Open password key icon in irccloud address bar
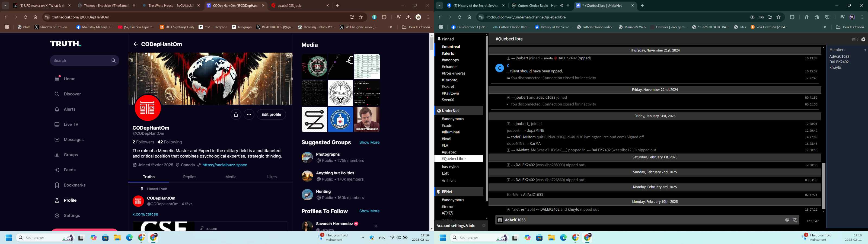This screenshot has width=868, height=244. pos(761,17)
